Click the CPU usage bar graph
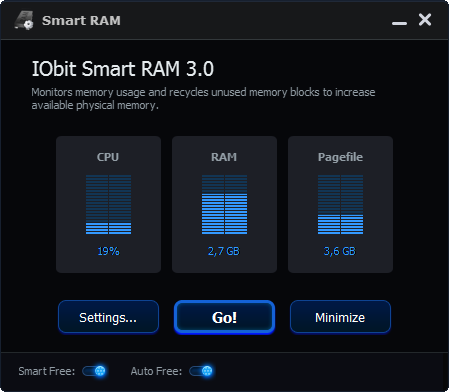449x392 pixels. click(x=108, y=204)
